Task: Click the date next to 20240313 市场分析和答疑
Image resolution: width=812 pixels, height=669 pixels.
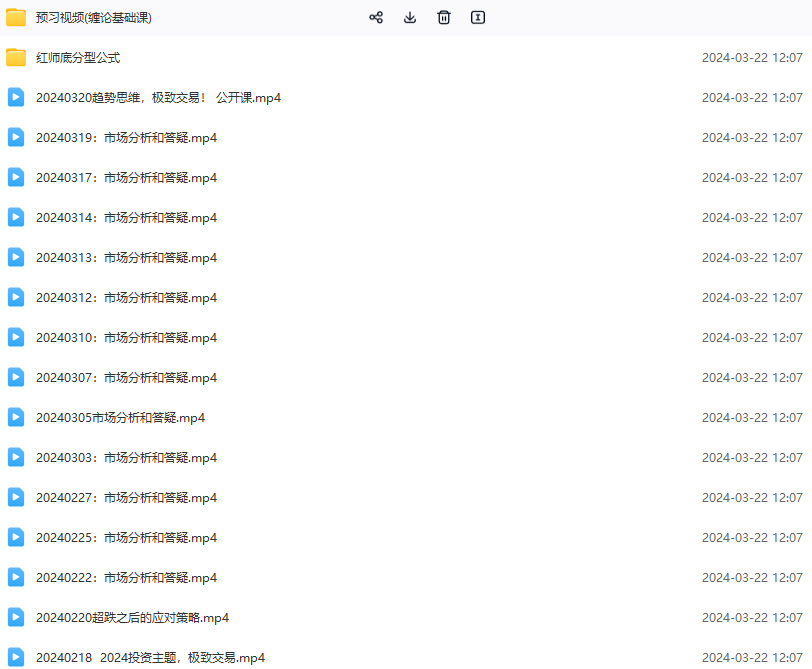Action: tap(752, 257)
